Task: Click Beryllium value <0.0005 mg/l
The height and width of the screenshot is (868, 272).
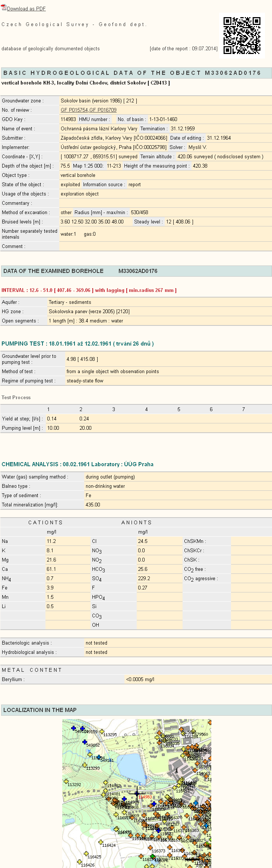Action: coord(140,679)
